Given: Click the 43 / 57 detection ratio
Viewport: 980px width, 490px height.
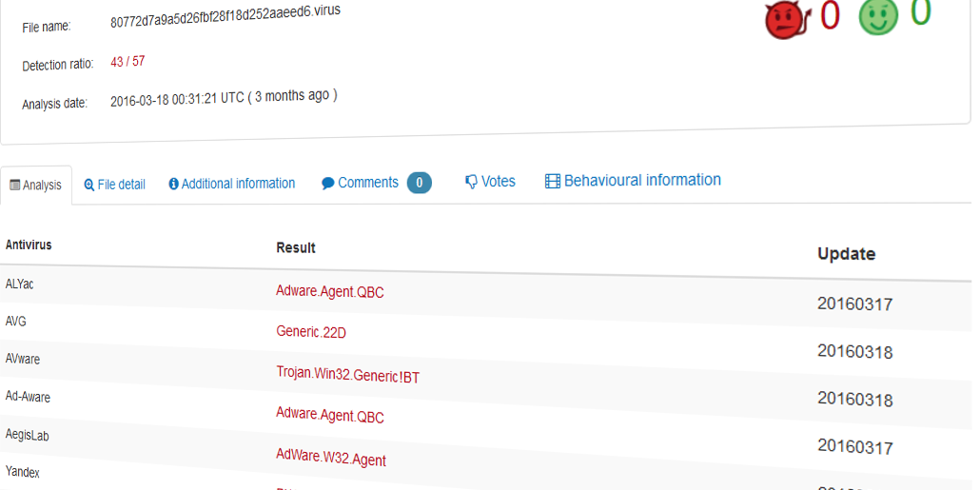Looking at the screenshot, I should 127,62.
